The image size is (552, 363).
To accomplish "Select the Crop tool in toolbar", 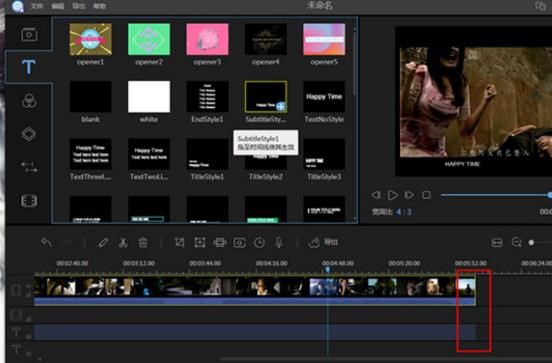I will pos(180,242).
